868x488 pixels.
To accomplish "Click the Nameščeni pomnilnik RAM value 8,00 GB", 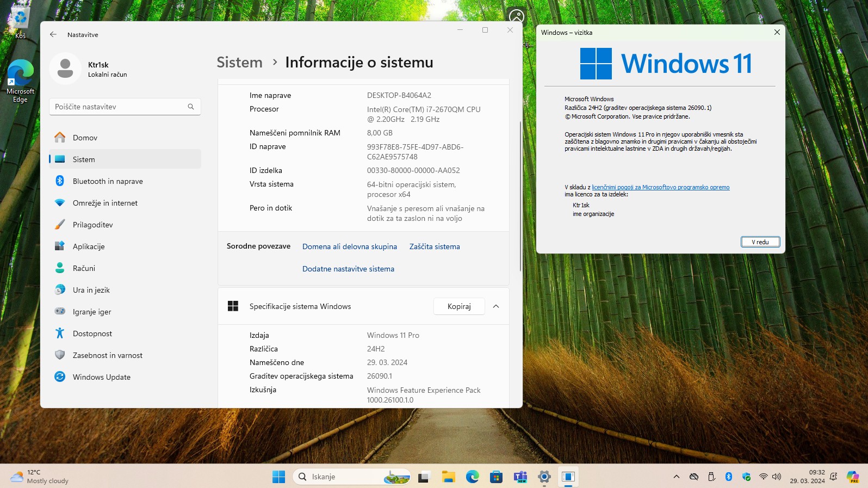I will pos(380,133).
